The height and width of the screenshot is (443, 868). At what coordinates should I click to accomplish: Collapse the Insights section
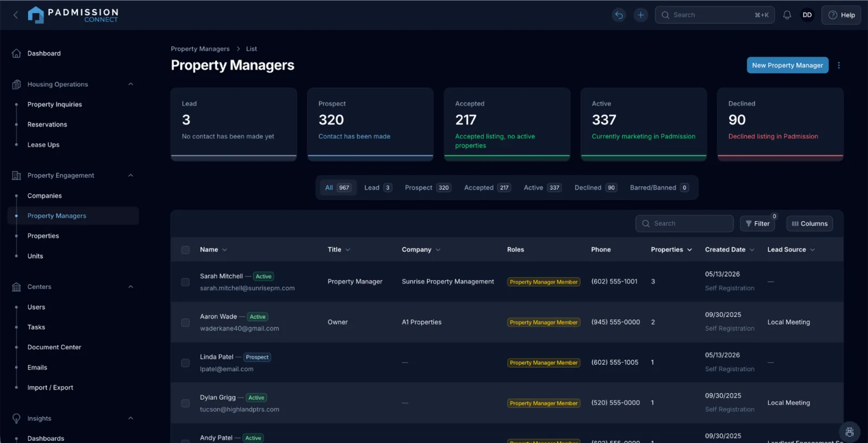point(131,418)
